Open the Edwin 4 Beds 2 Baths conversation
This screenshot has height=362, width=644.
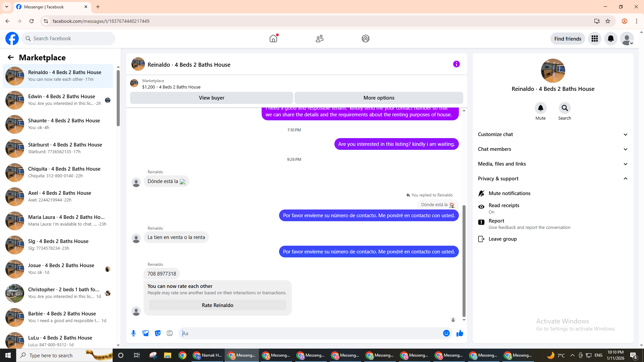tap(58, 100)
